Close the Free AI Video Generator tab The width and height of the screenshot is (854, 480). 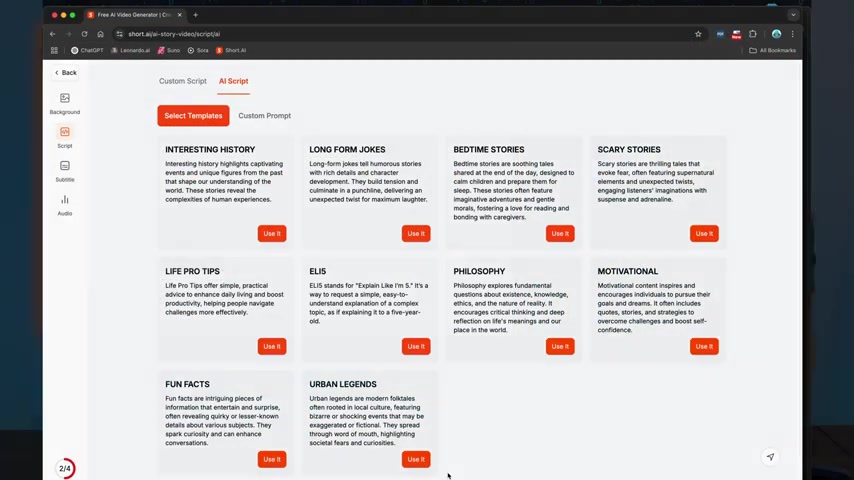[180, 15]
